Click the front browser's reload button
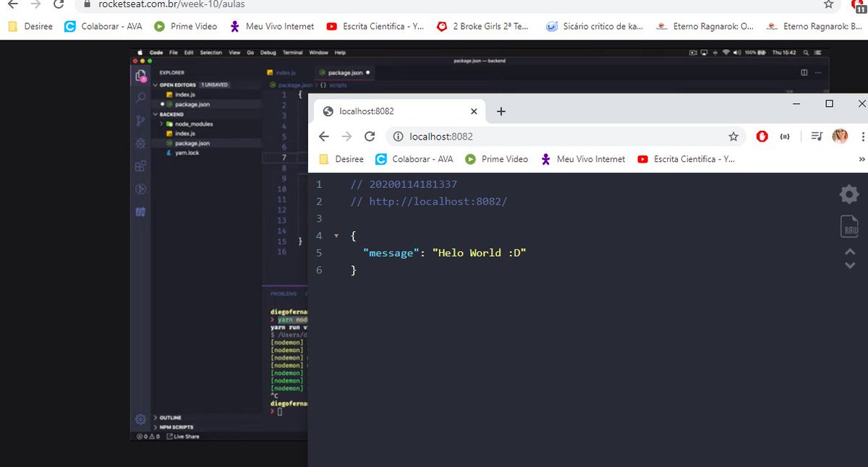Image resolution: width=868 pixels, height=467 pixels. [x=370, y=137]
